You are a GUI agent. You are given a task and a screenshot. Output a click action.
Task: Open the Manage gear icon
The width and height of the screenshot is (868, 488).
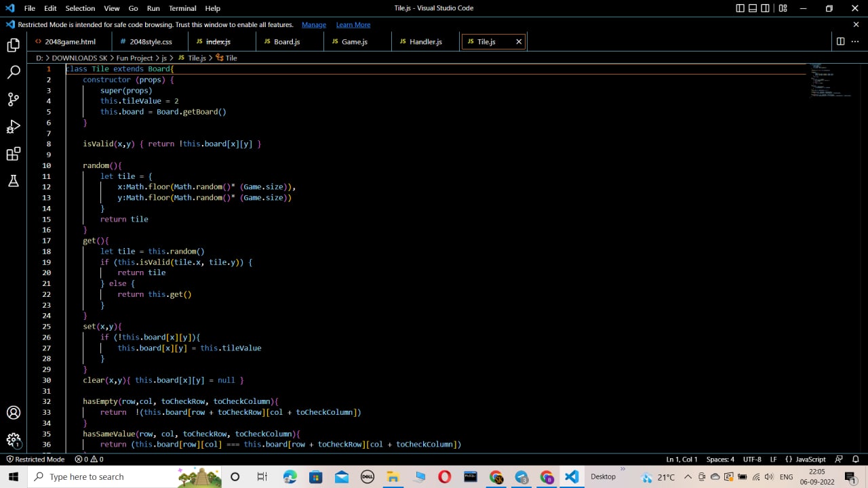point(13,439)
